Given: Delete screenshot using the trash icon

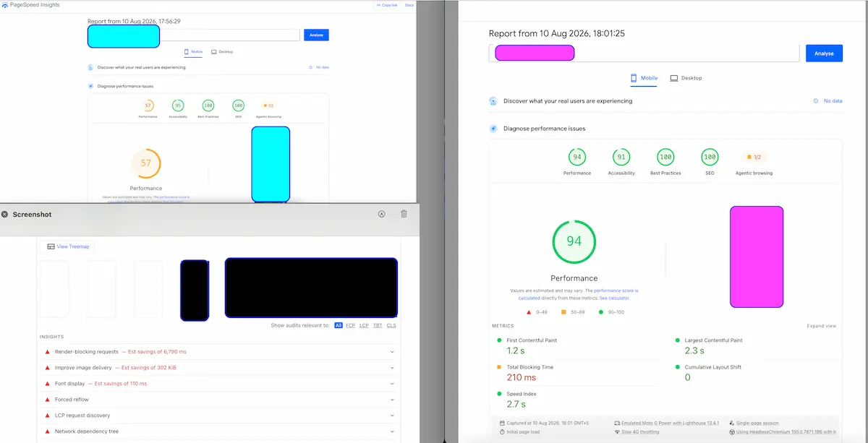Looking at the screenshot, I should pyautogui.click(x=404, y=214).
